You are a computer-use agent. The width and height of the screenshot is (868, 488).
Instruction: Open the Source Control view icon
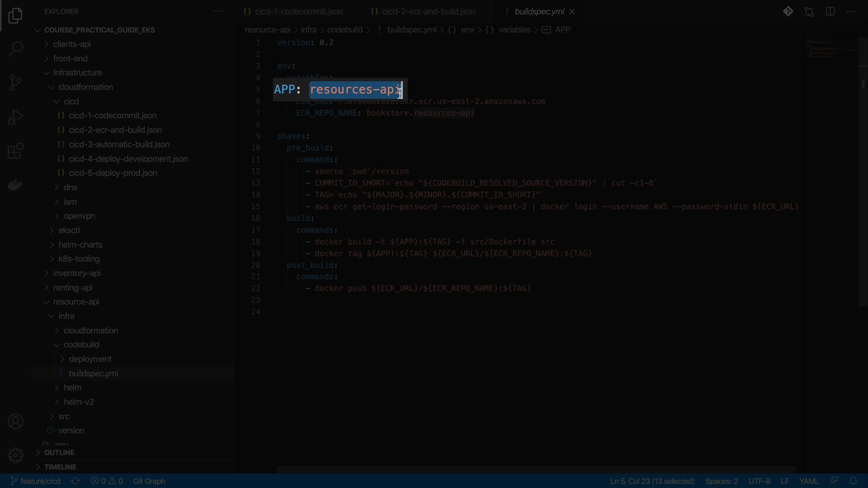[x=15, y=83]
